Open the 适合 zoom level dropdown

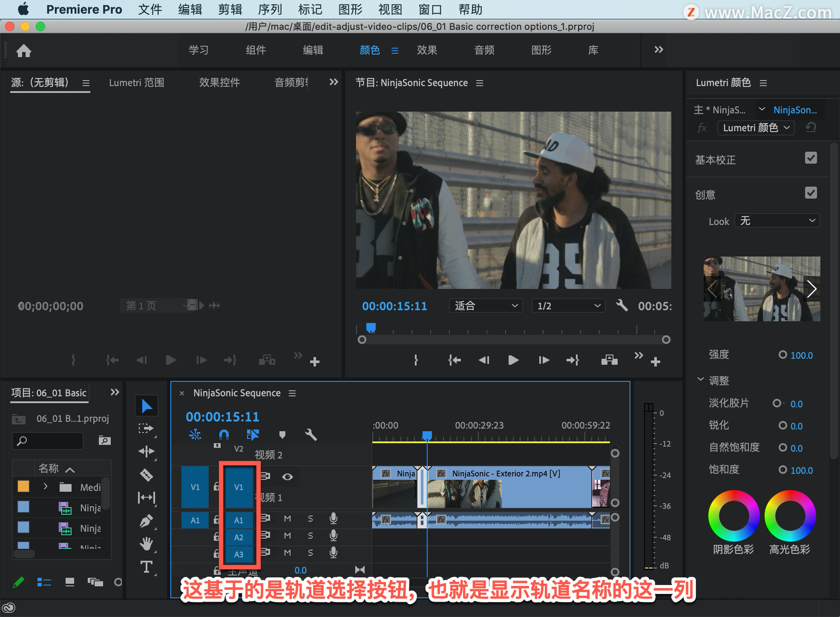[x=485, y=305]
